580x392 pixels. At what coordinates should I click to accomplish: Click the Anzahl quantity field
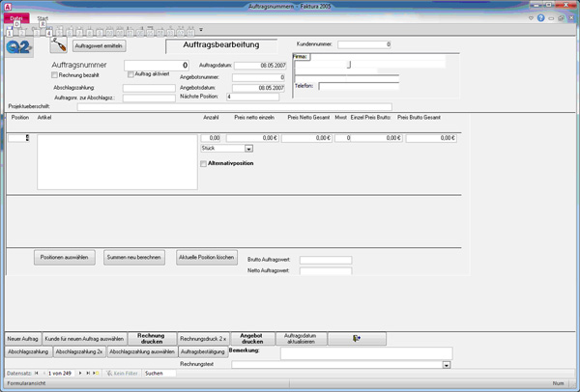coord(211,138)
